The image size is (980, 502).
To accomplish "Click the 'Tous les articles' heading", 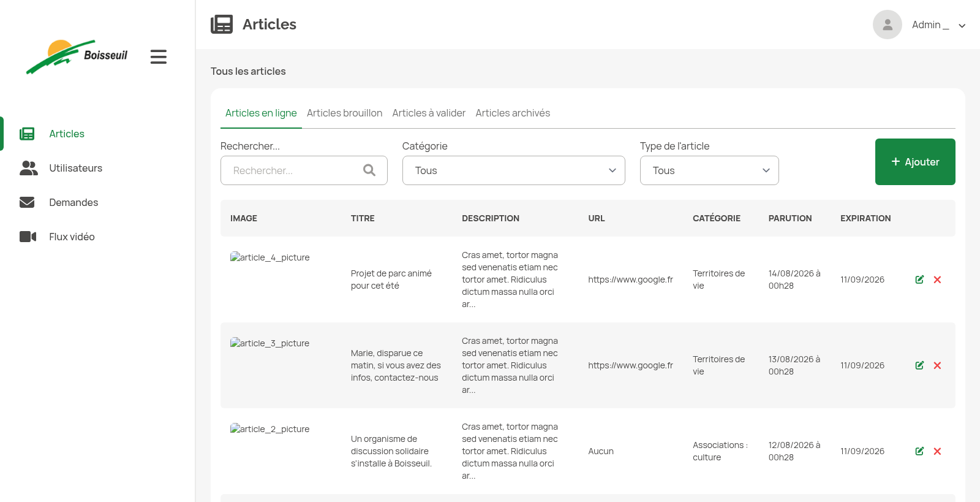I will [x=248, y=71].
